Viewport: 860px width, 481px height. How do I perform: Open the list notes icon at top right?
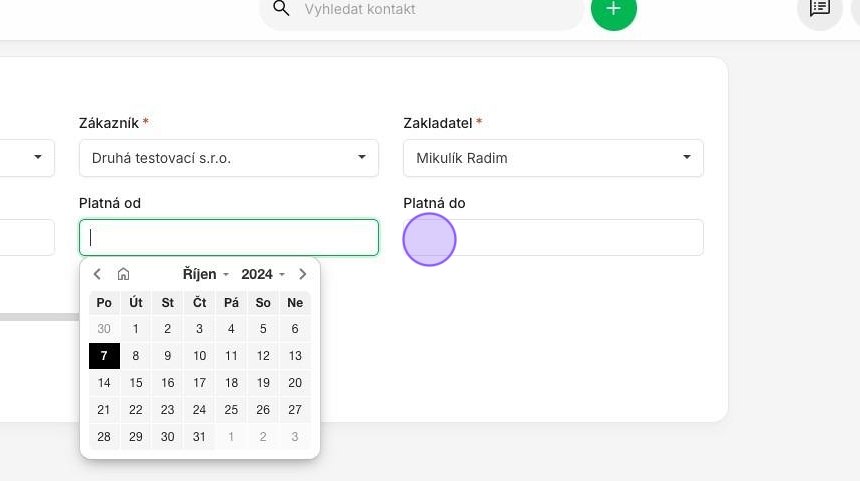click(x=819, y=8)
